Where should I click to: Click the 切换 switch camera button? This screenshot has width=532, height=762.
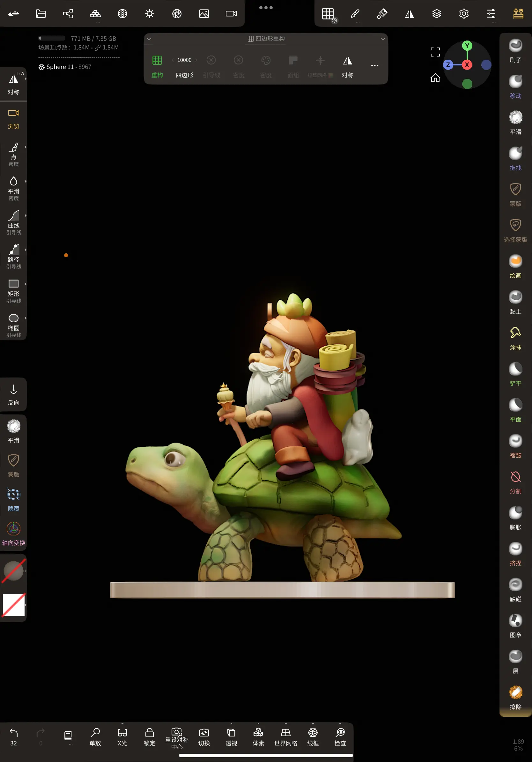[204, 737]
